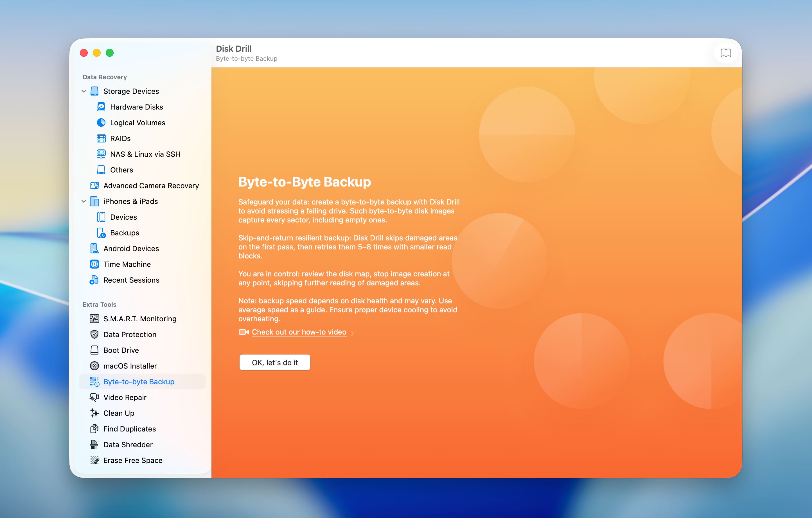Click the macOS Installer icon
The width and height of the screenshot is (812, 518).
pos(94,366)
